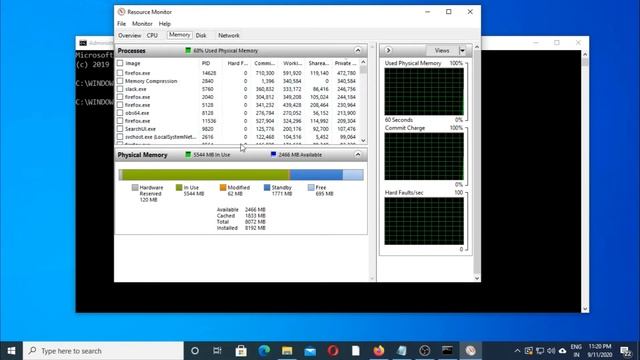Open the blank document icon on taskbar

tap(356, 351)
